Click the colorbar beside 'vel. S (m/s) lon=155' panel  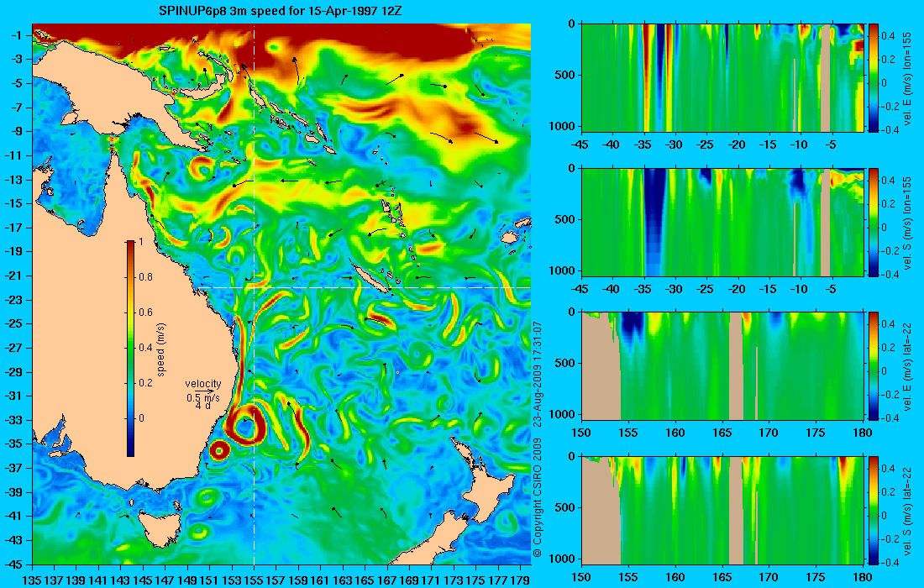coord(874,222)
